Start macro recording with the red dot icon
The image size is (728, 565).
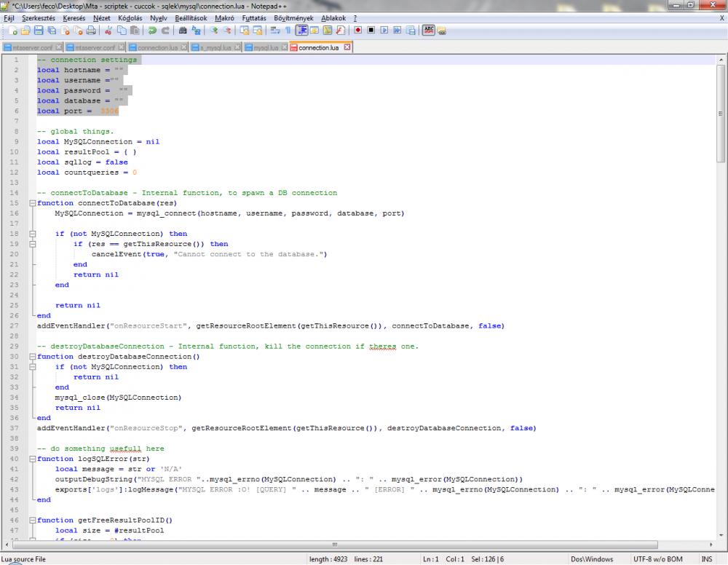pyautogui.click(x=358, y=31)
